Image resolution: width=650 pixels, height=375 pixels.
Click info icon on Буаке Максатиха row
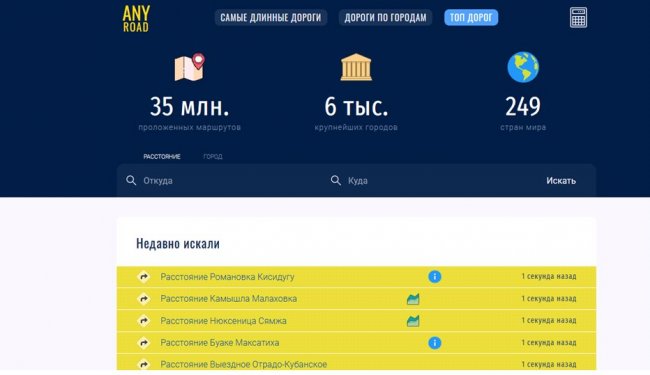coord(434,343)
